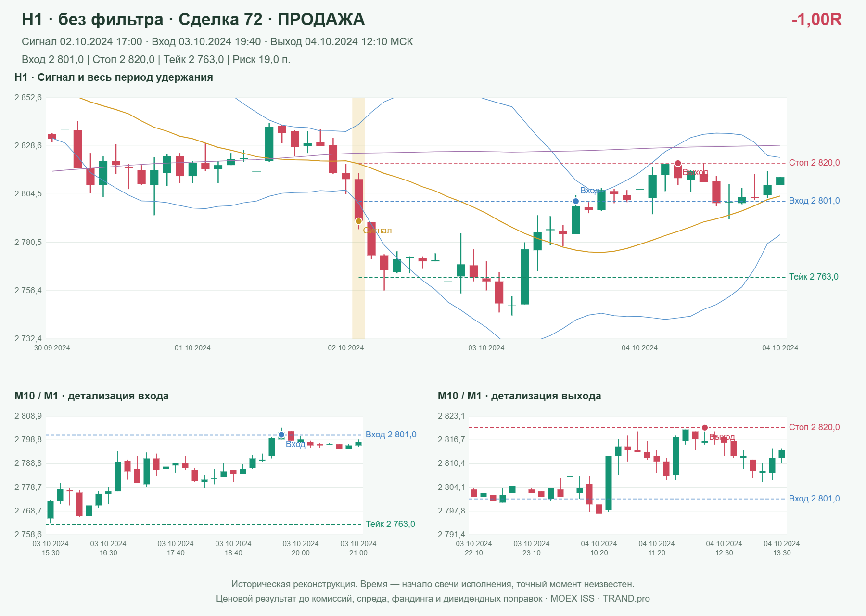This screenshot has width=866, height=616.
Task: Click the orange Сигнал marker dot on H1 chart
Action: (x=358, y=221)
